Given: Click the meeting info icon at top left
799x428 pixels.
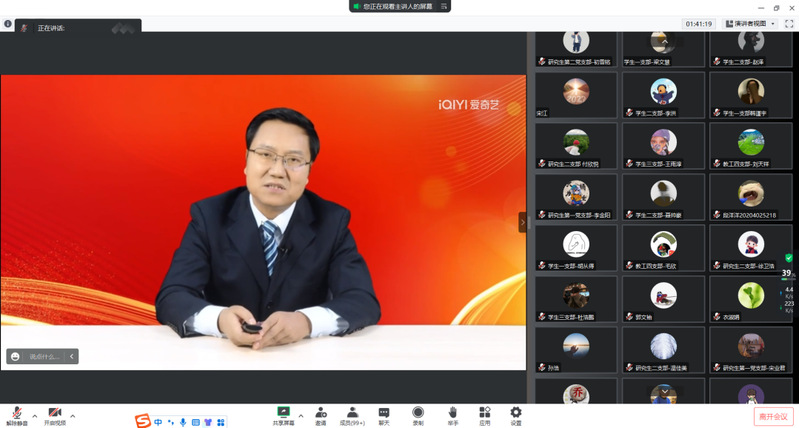Looking at the screenshot, I should point(8,23).
